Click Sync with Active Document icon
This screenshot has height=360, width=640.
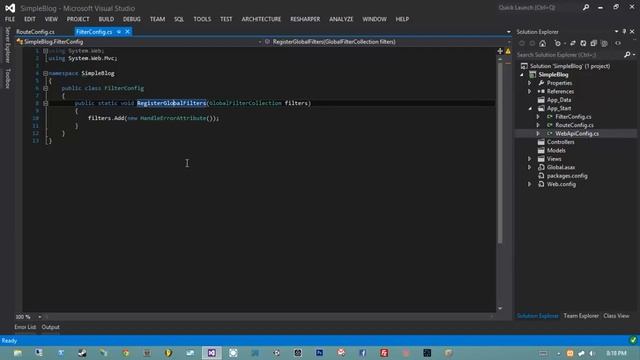tap(573, 43)
